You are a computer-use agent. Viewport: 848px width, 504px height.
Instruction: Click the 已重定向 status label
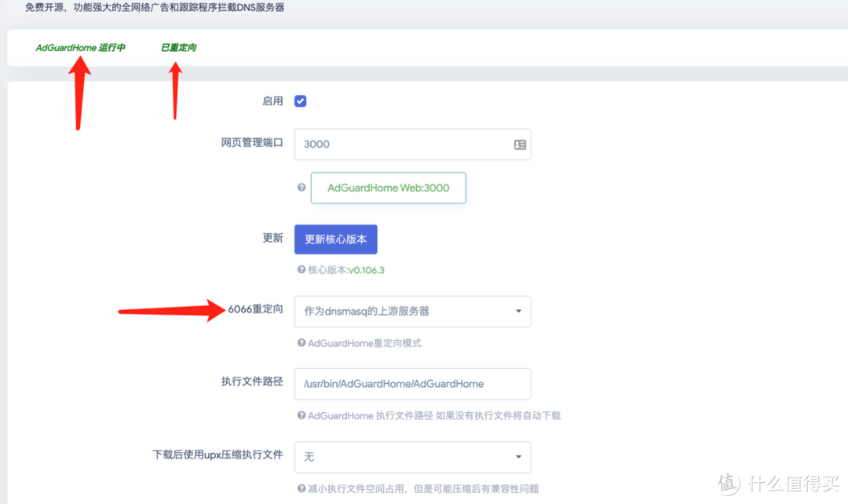pos(178,47)
